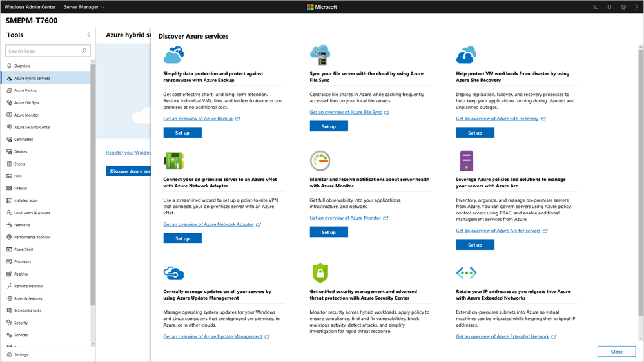
Task: Click the Search Tools field
Action: click(x=48, y=51)
